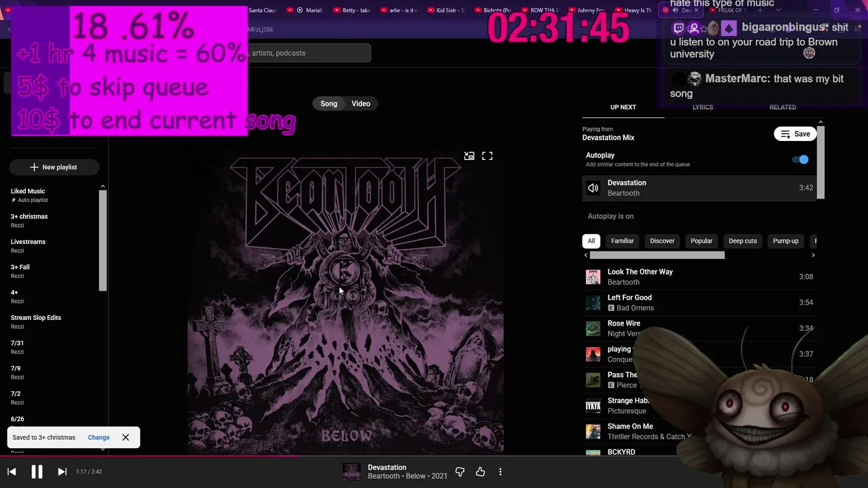This screenshot has width=868, height=488.
Task: Switch to Johnny browser tab
Action: (x=586, y=10)
